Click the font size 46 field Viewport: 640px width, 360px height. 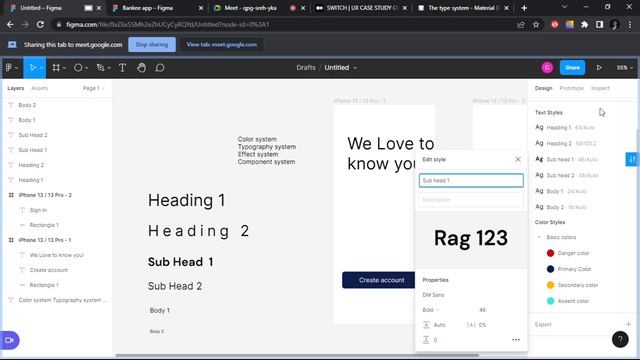point(482,310)
